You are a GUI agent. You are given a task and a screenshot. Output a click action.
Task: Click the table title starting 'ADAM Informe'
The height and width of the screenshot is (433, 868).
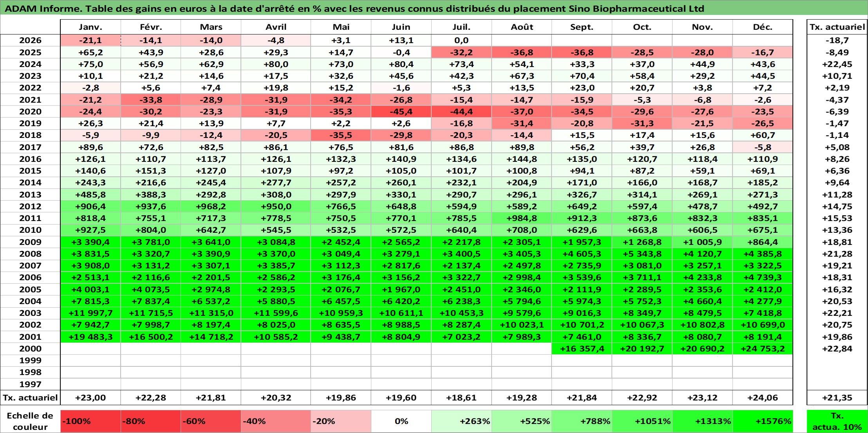click(x=354, y=9)
